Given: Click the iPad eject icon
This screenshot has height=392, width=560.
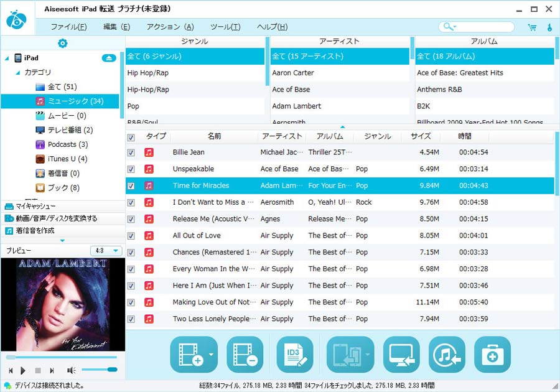Looking at the screenshot, I should tap(109, 58).
